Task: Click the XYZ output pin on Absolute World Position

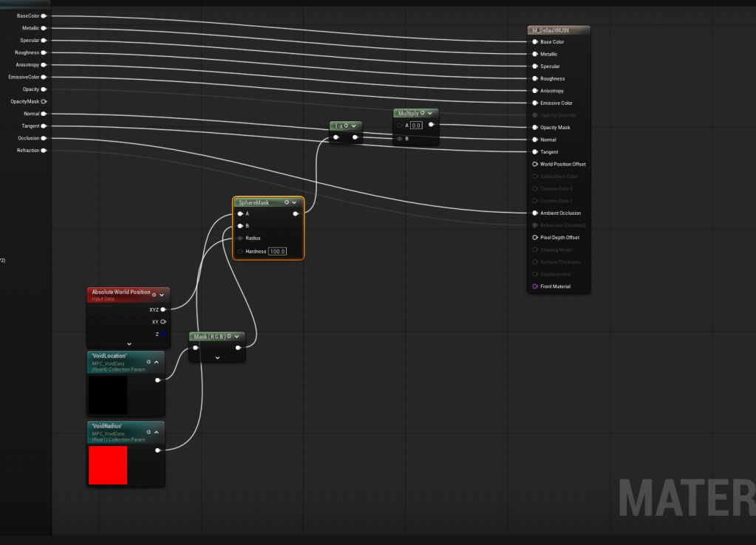Action: (163, 309)
